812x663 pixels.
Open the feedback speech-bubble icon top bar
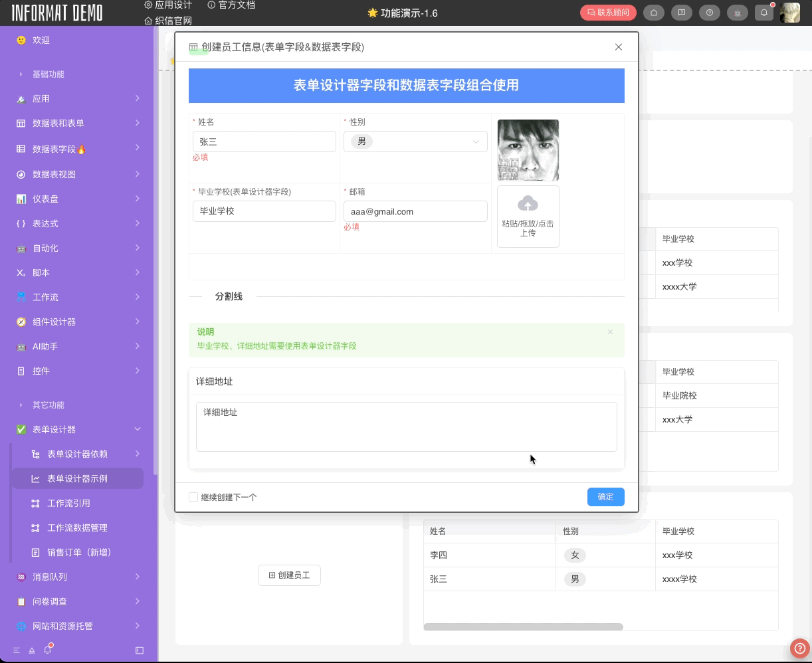[x=682, y=13]
